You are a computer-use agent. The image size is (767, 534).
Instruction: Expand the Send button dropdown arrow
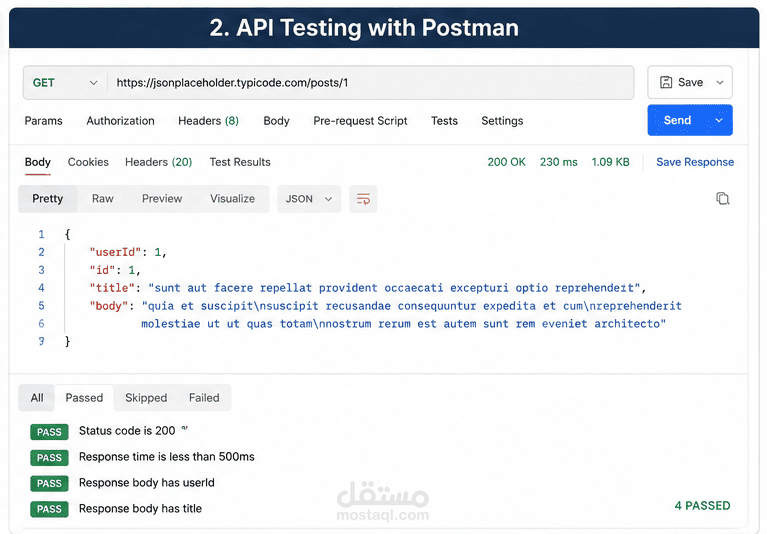[719, 120]
